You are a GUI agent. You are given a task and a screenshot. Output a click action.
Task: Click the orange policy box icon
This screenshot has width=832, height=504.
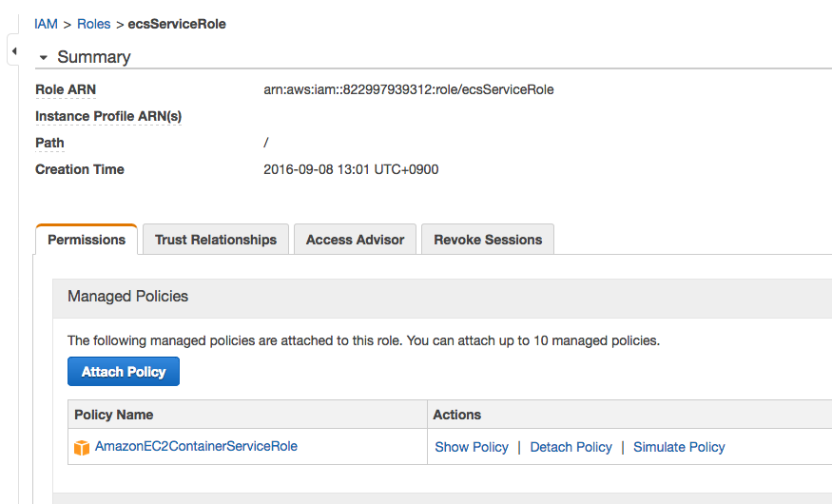coord(82,447)
